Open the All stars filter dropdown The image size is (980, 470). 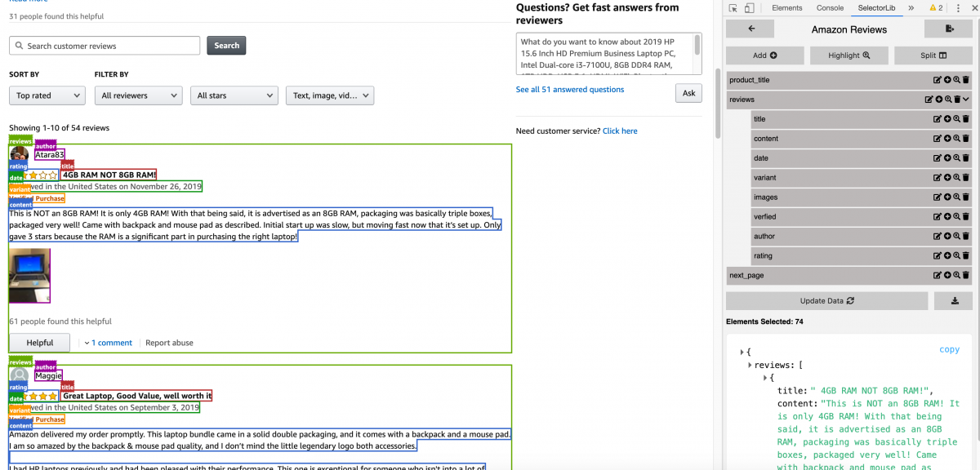pyautogui.click(x=234, y=95)
